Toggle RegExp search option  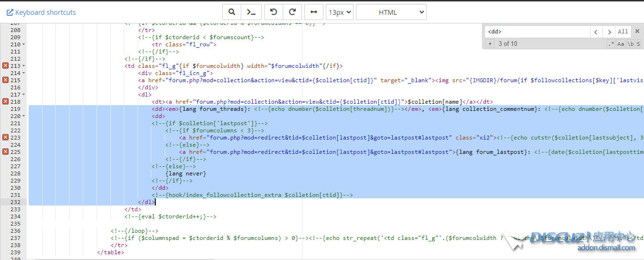coord(611,44)
